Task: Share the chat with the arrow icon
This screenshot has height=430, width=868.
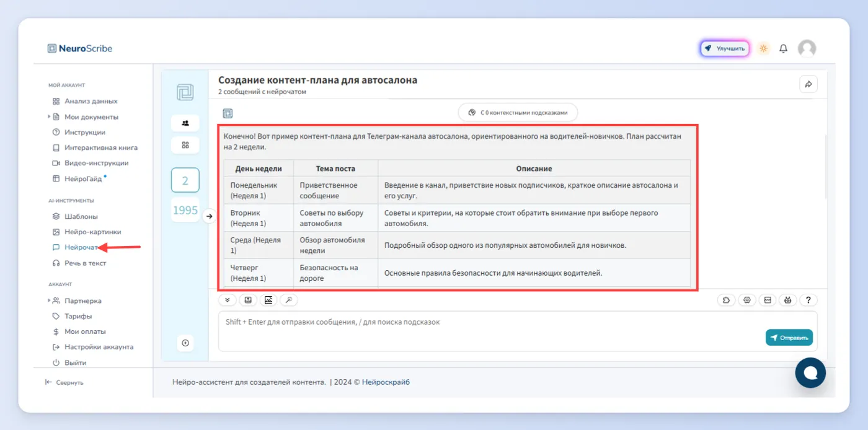Action: pos(808,84)
